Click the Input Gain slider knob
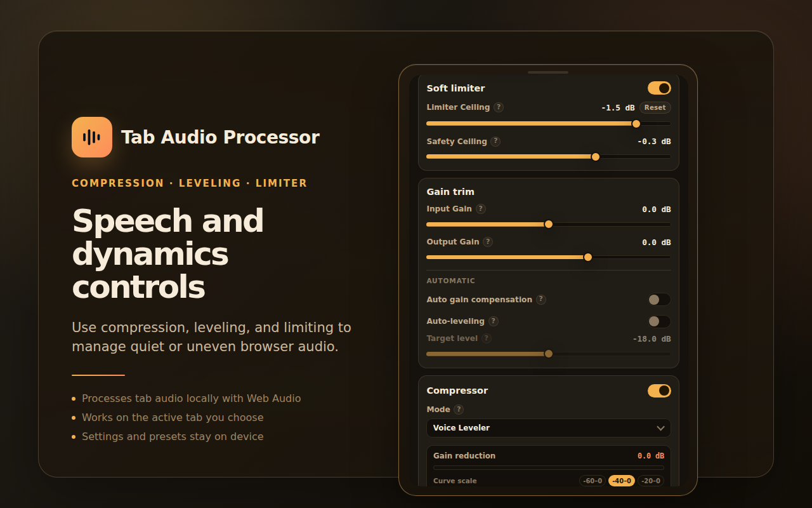Image resolution: width=812 pixels, height=508 pixels. pyautogui.click(x=549, y=224)
